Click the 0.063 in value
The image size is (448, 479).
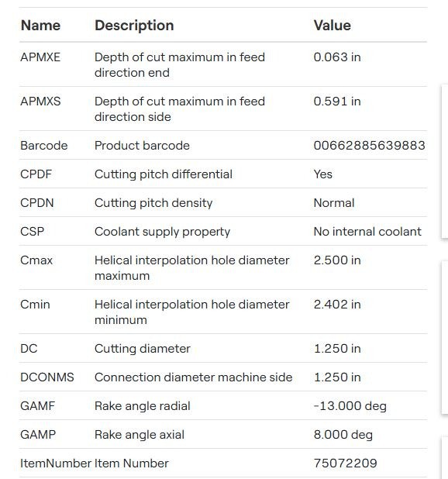click(337, 57)
